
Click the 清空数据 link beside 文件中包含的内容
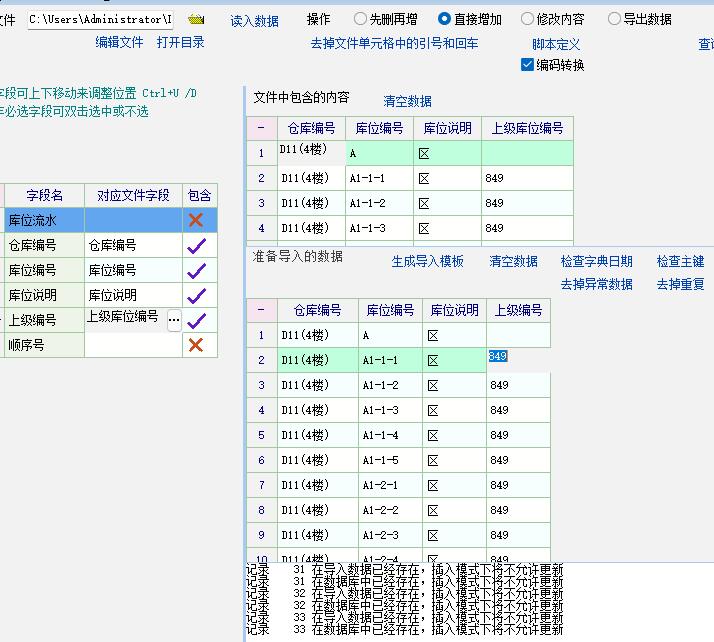point(408,101)
